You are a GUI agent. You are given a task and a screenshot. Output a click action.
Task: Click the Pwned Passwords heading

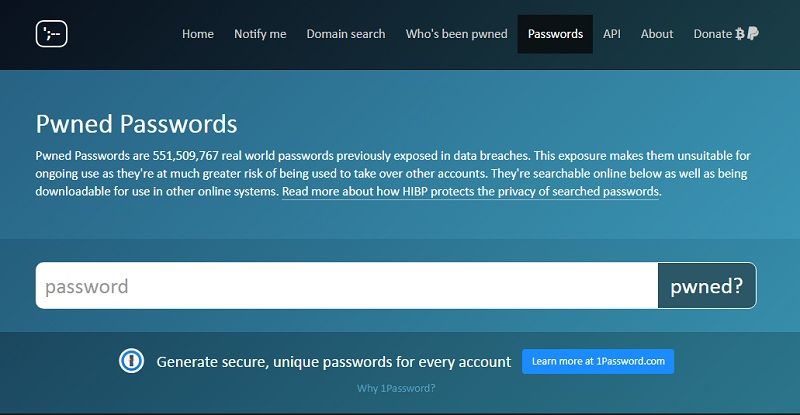[137, 124]
